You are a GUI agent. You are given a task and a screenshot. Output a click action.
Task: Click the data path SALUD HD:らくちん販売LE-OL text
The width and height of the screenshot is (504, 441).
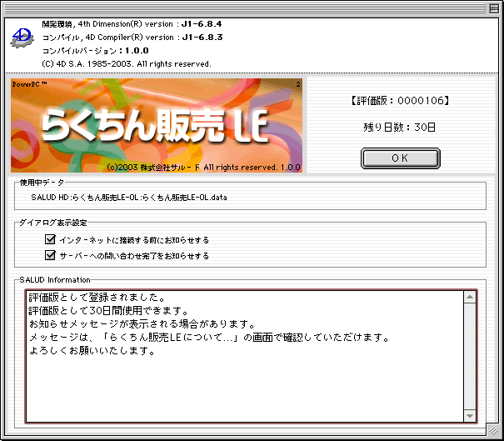[x=129, y=198]
